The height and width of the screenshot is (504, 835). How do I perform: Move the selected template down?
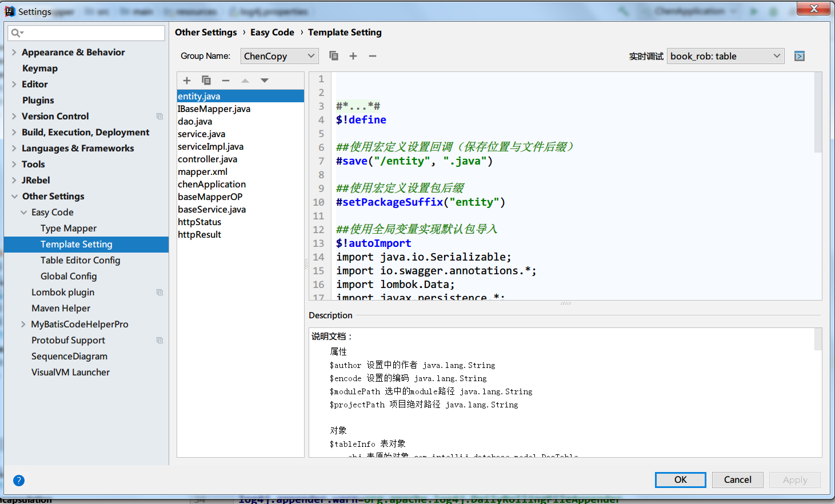(x=263, y=80)
